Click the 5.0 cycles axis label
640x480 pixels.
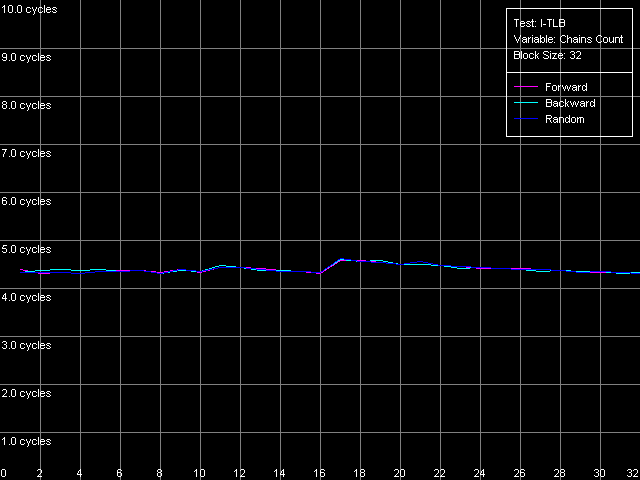pyautogui.click(x=26, y=249)
